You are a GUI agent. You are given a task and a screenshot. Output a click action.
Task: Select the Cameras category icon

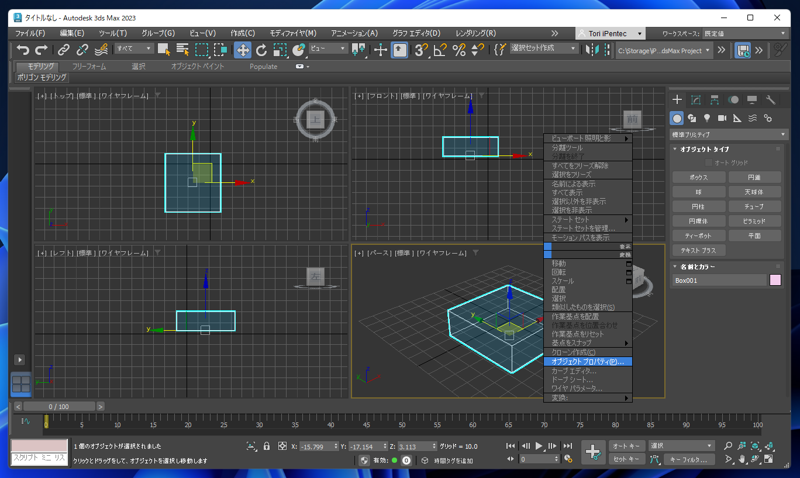(722, 118)
